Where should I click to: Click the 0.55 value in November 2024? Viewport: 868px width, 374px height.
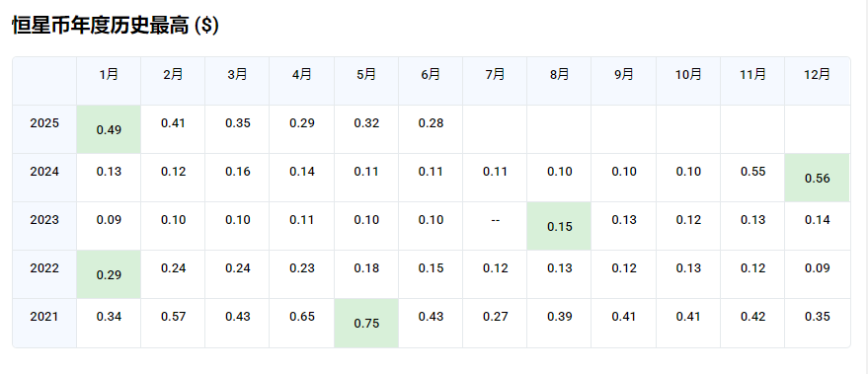[752, 172]
